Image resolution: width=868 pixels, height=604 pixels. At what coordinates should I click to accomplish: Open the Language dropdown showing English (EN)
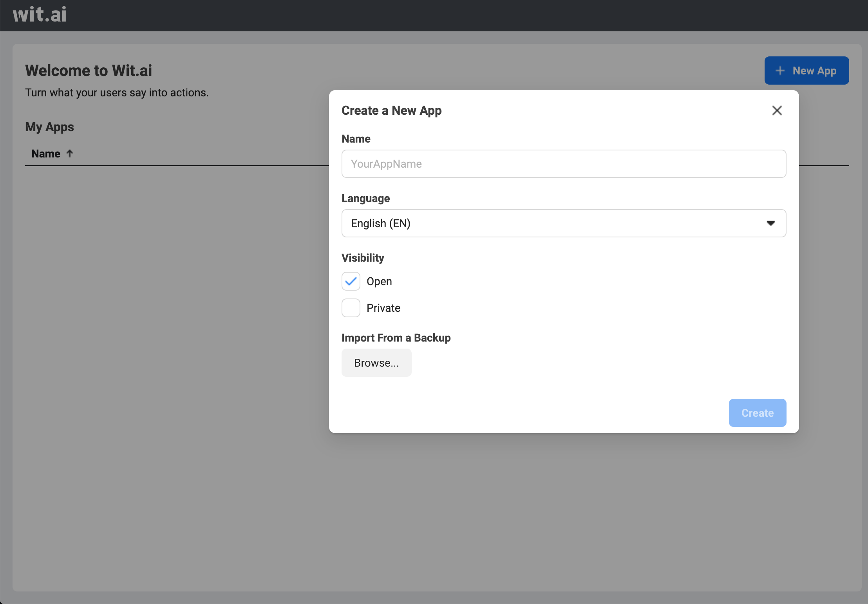[x=564, y=223]
